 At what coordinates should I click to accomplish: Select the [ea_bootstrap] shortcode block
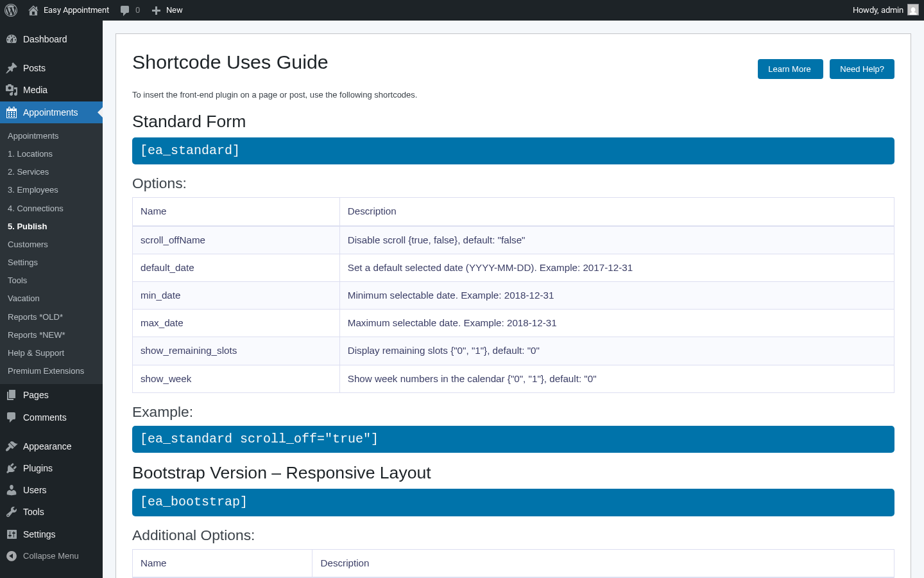(513, 502)
